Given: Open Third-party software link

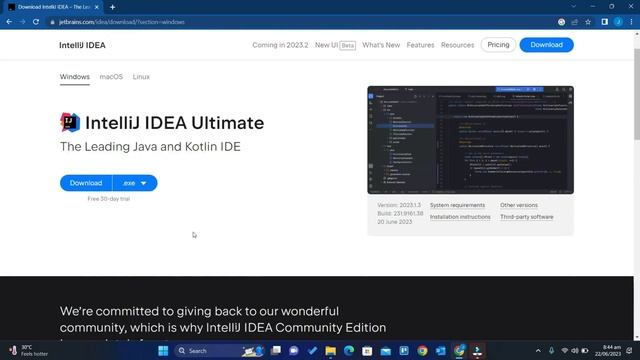Looking at the screenshot, I should [x=527, y=217].
